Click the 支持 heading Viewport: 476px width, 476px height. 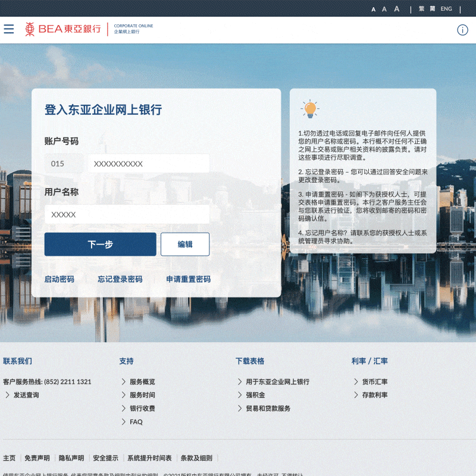(x=126, y=361)
